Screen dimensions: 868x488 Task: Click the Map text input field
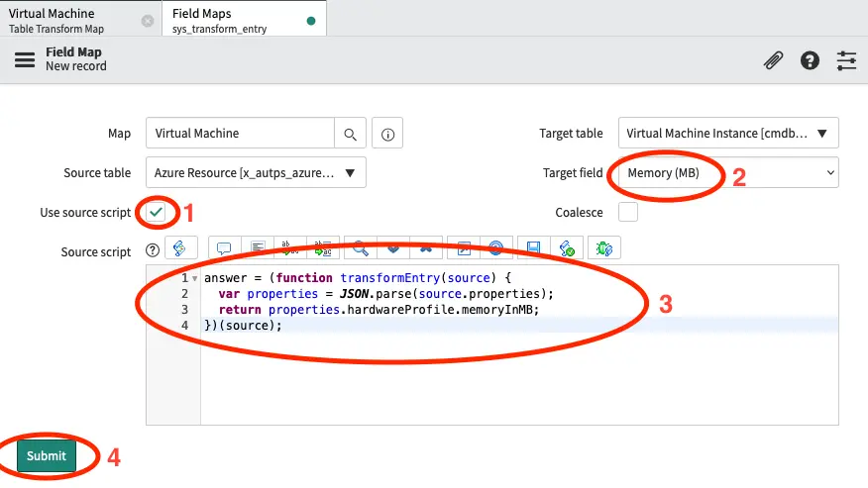240,134
